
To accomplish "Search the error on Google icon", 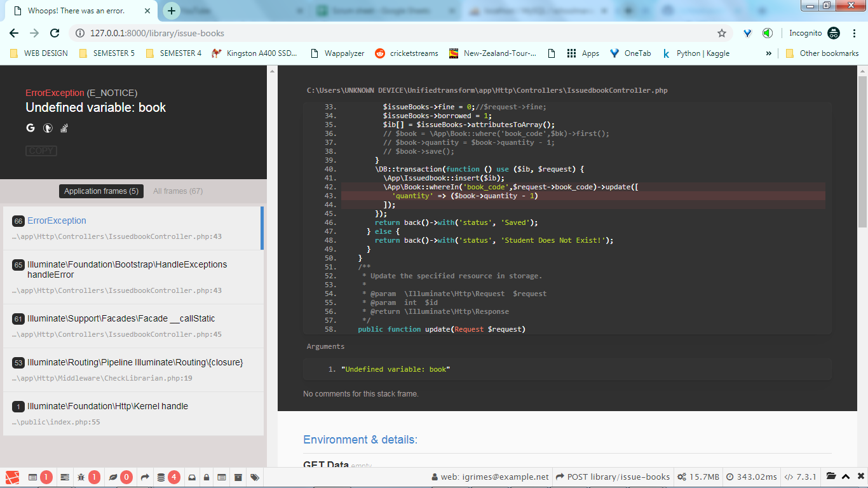I will 31,128.
